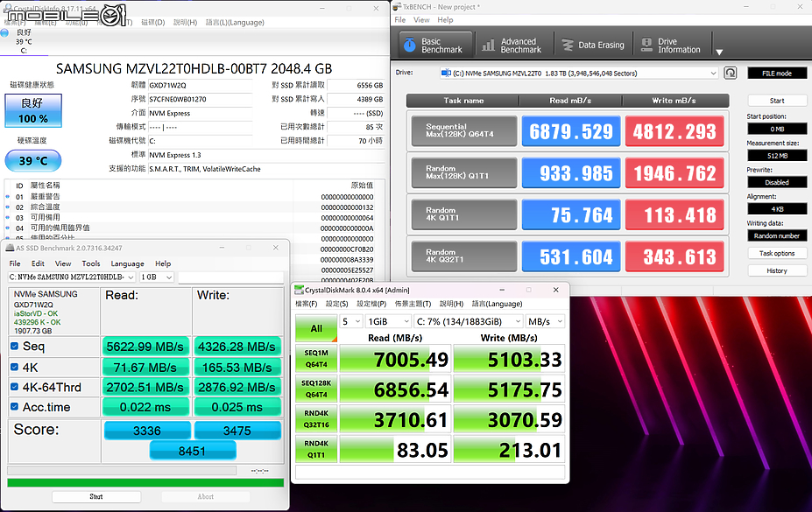Uncheck the Seq test checkbox
This screenshot has height=512, width=812.
[15, 346]
